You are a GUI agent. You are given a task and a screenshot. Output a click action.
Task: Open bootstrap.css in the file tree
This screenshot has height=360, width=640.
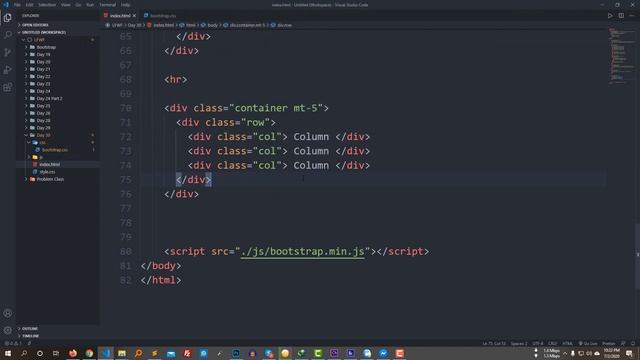coord(57,150)
